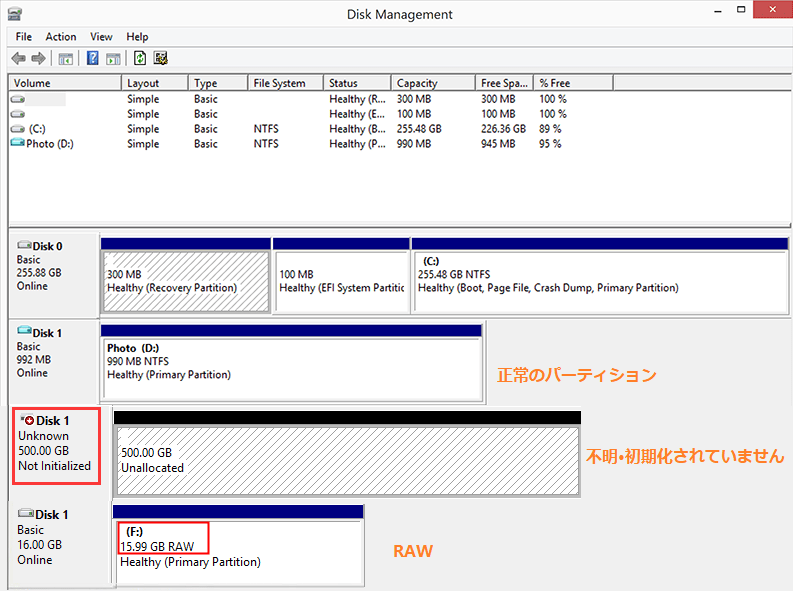Click the Show/Hide Console Tree icon
The image size is (793, 591).
(x=66, y=59)
